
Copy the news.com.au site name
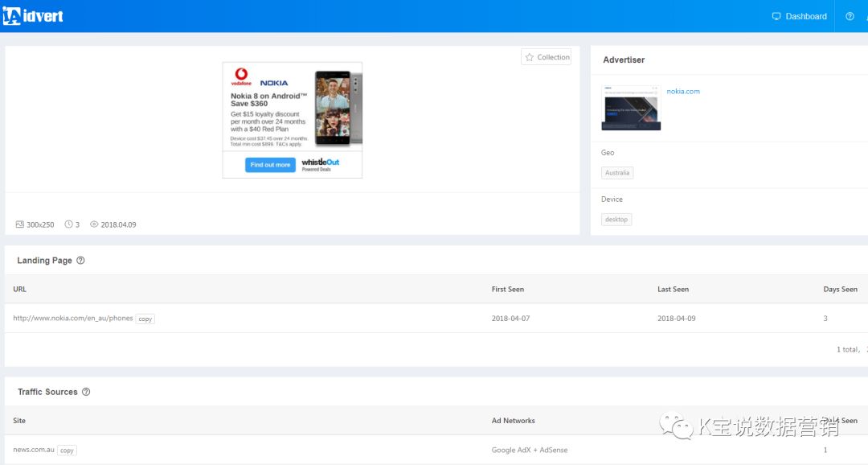point(67,451)
